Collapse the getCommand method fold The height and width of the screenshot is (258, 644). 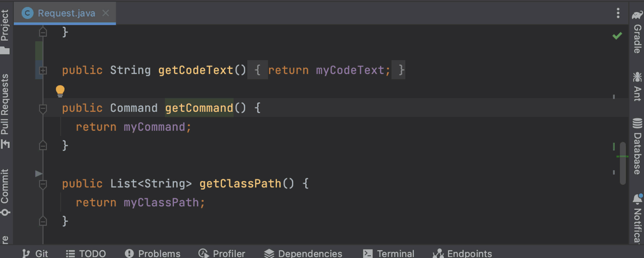coord(42,108)
